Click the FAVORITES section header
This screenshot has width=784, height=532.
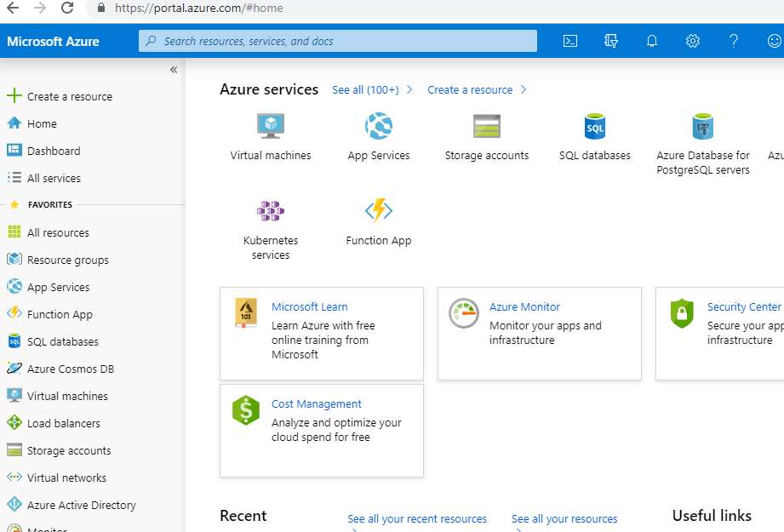[x=50, y=204]
